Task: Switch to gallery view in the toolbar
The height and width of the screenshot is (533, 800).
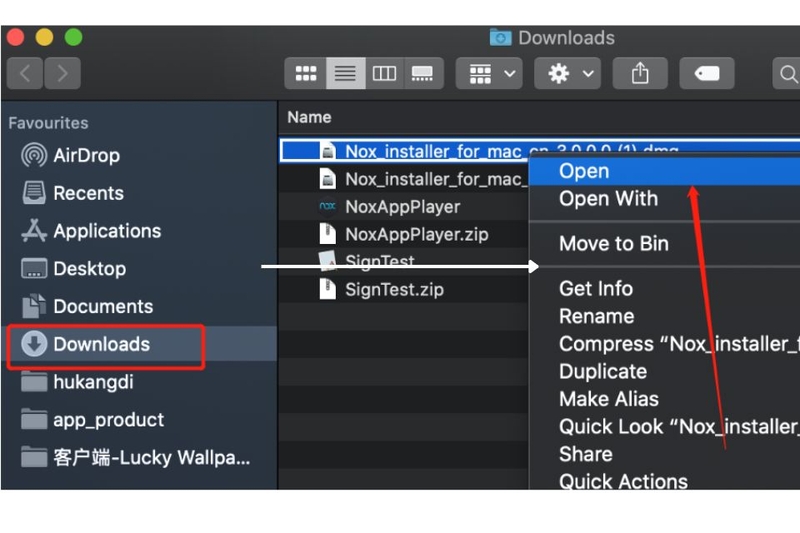Action: [x=423, y=73]
